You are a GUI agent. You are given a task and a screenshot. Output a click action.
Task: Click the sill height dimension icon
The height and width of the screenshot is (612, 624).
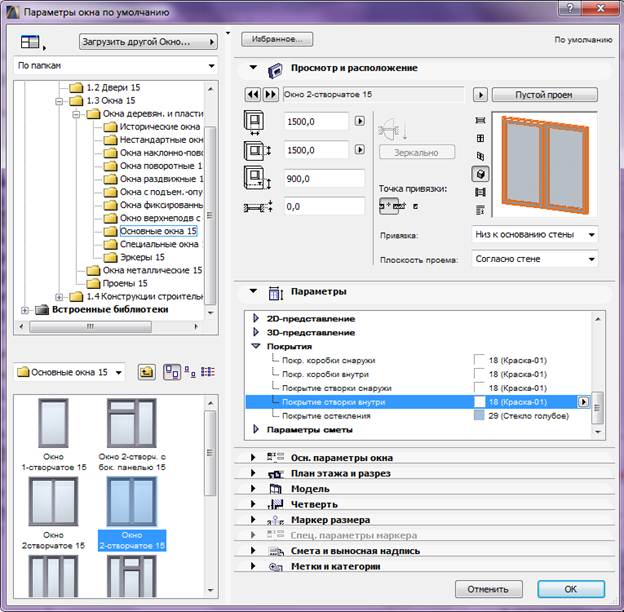point(256,178)
